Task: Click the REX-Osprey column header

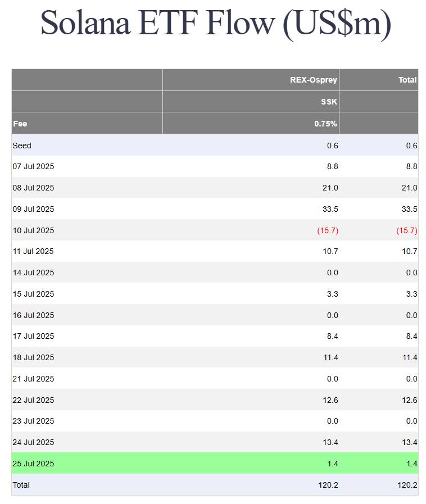Action: point(313,80)
